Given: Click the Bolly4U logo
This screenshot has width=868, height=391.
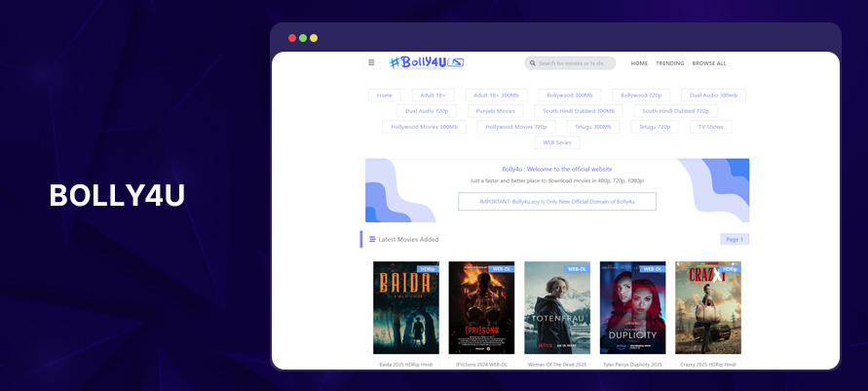Looking at the screenshot, I should [x=427, y=62].
